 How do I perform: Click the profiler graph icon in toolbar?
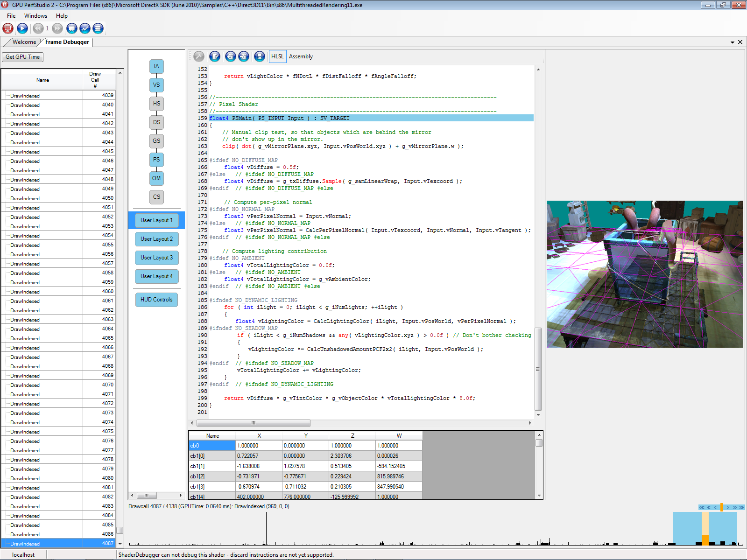coord(85,28)
